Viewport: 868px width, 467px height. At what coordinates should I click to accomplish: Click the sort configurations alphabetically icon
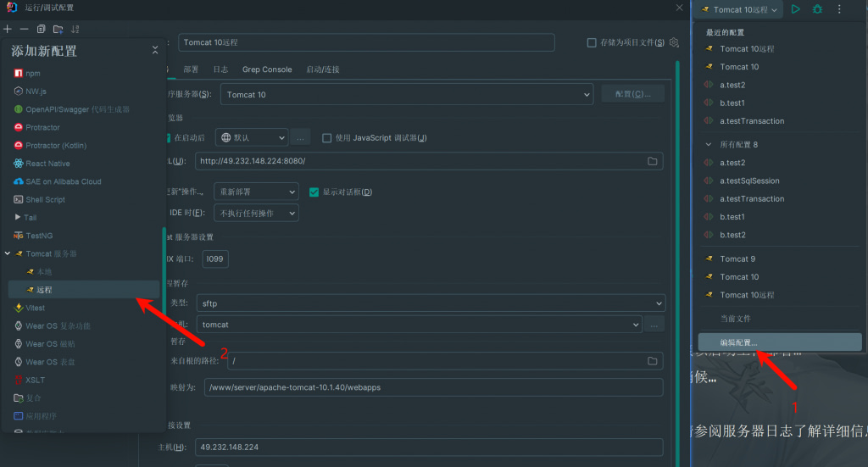point(75,29)
